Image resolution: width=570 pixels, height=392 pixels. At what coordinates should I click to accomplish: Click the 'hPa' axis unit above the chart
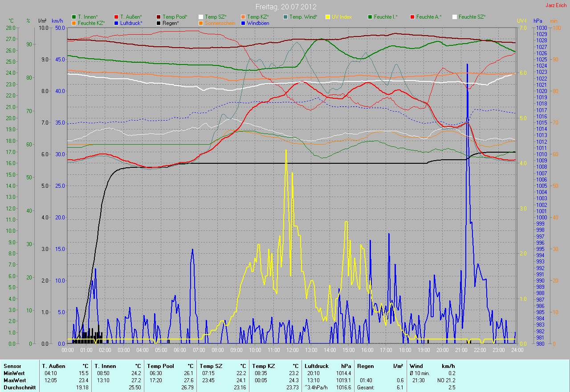tap(538, 21)
